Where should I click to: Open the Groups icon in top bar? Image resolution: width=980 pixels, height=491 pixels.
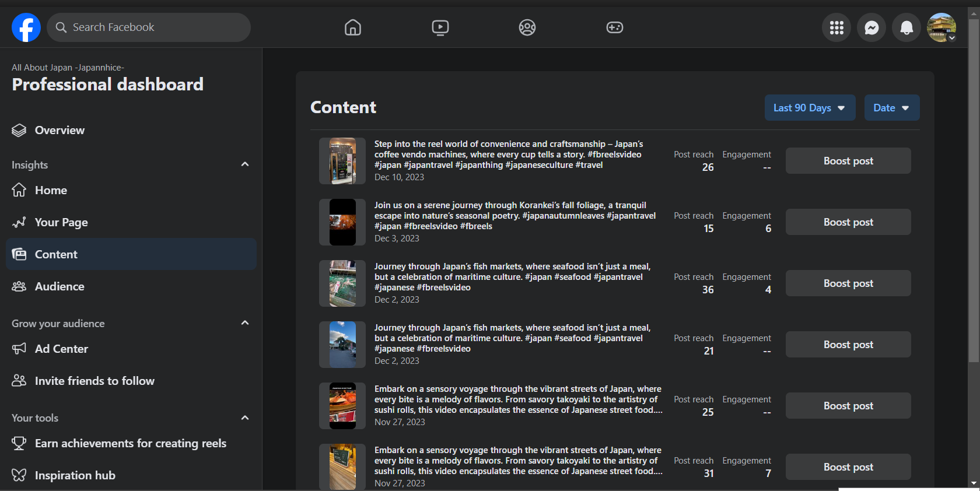click(527, 27)
